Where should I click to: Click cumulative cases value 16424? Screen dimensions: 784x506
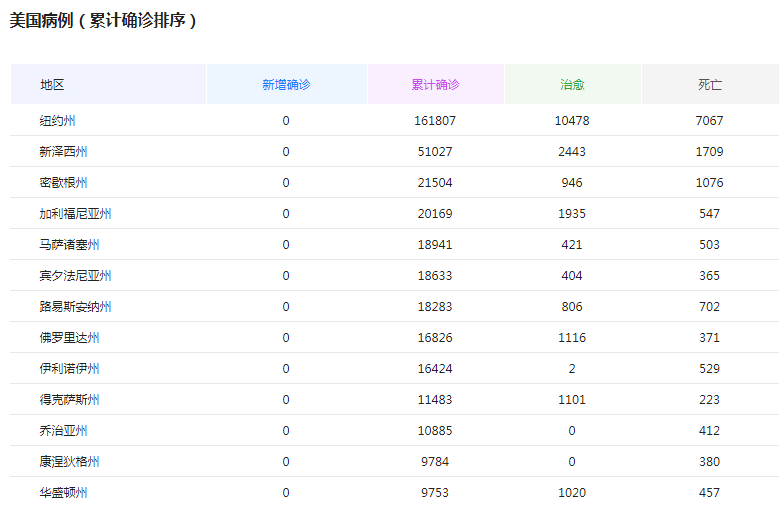435,368
